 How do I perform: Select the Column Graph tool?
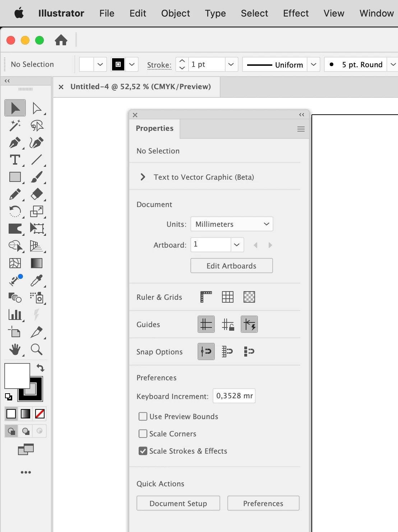pos(15,315)
